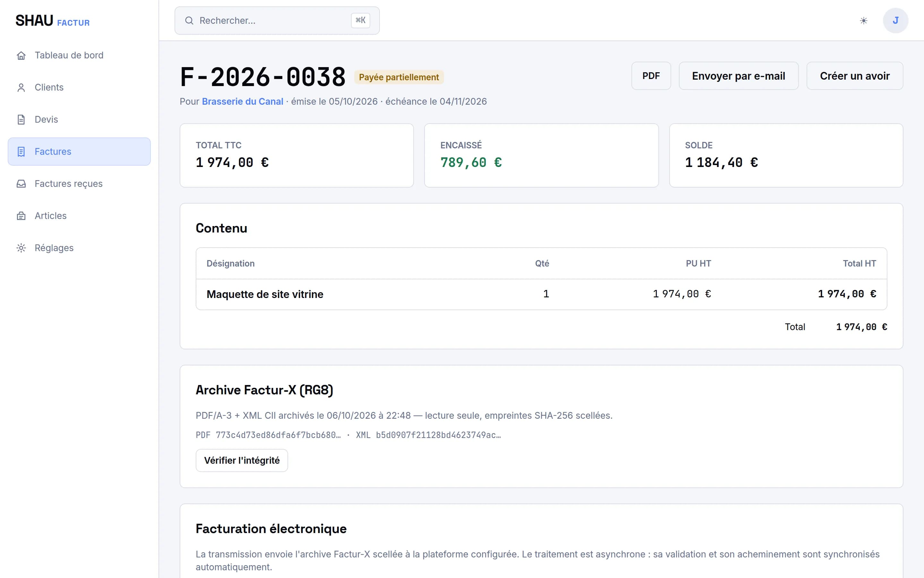The image size is (924, 578).
Task: Click the Devis document icon
Action: tap(21, 120)
